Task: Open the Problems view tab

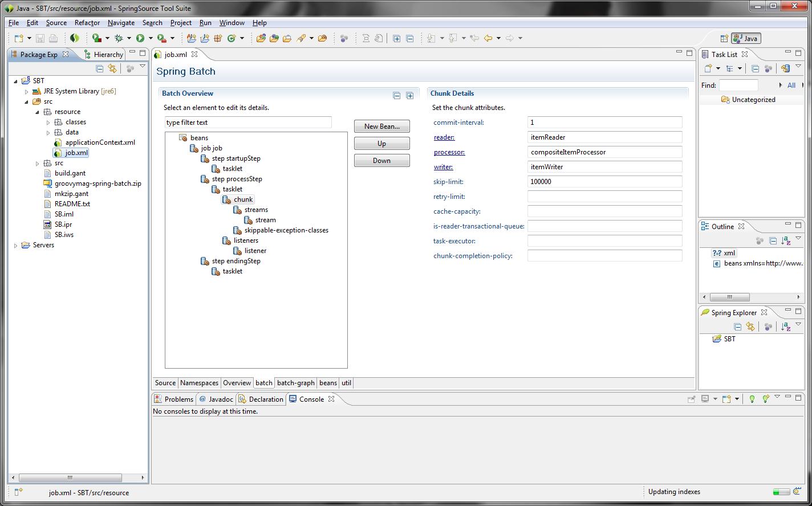Action: coord(174,399)
